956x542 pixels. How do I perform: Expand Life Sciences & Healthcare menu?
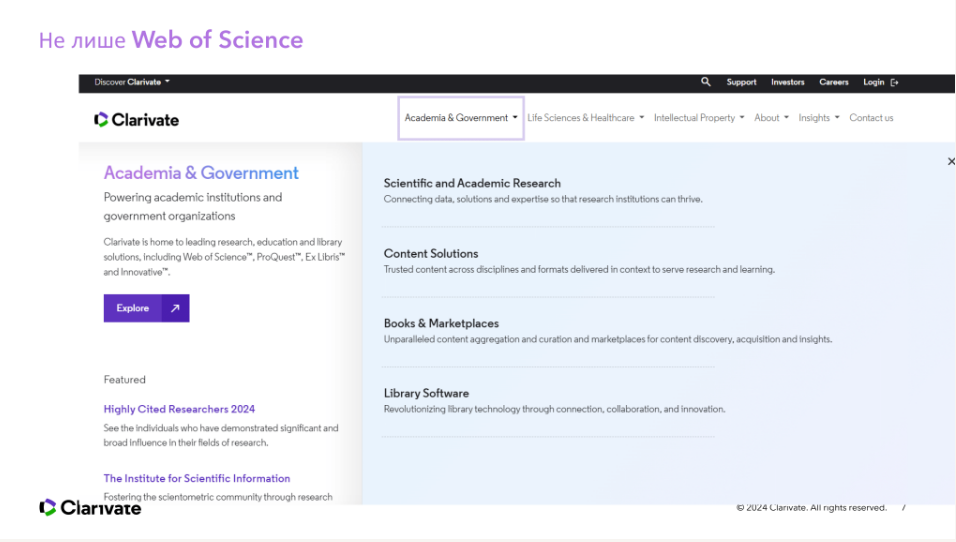pyautogui.click(x=585, y=118)
